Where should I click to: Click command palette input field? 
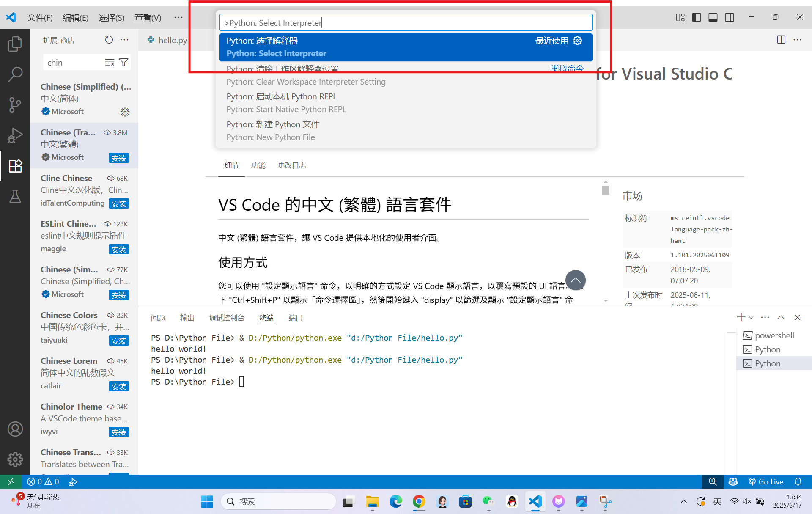406,23
